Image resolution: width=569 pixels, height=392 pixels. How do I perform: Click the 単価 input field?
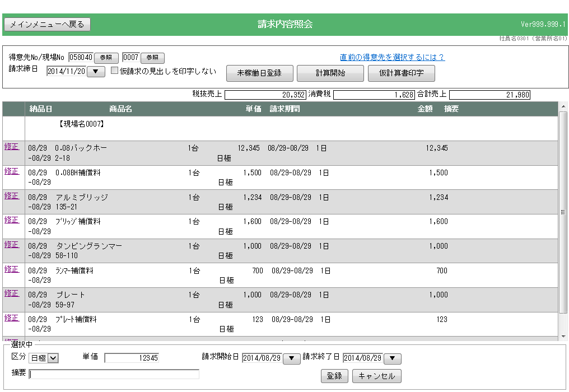tap(132, 358)
